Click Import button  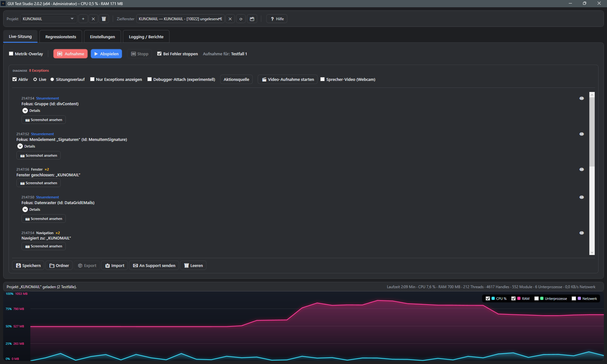tap(115, 265)
